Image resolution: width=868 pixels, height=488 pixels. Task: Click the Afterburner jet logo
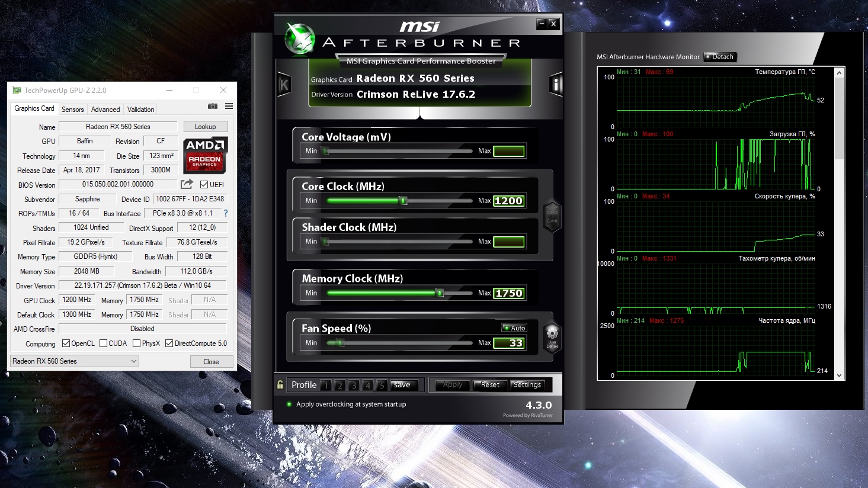tap(299, 38)
